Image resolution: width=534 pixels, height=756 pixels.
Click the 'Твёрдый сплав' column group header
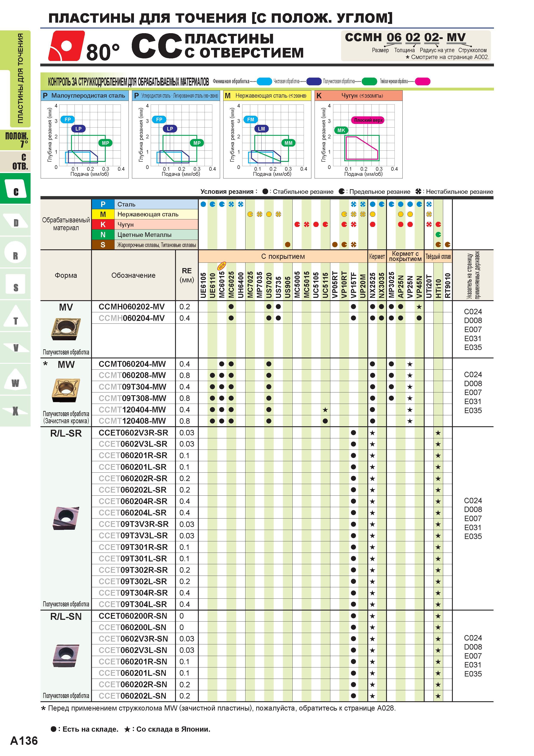pyautogui.click(x=438, y=256)
